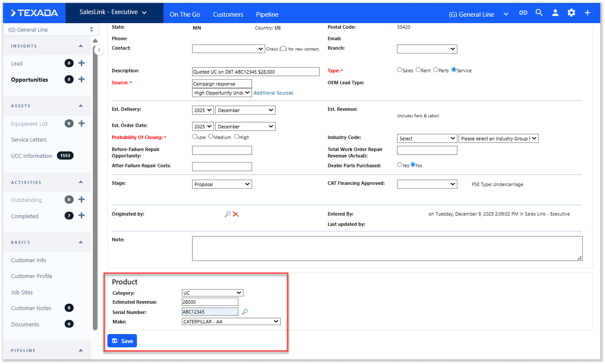Click the Additional Sources link
605x364 pixels.
(x=273, y=93)
